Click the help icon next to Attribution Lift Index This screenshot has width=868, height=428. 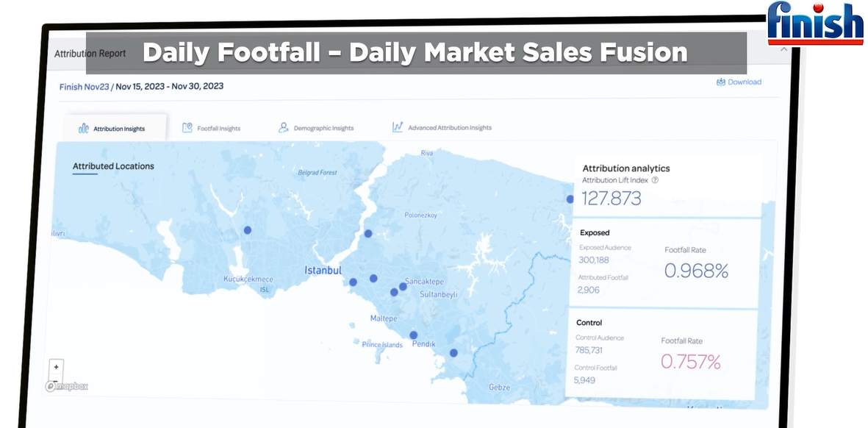coord(655,179)
